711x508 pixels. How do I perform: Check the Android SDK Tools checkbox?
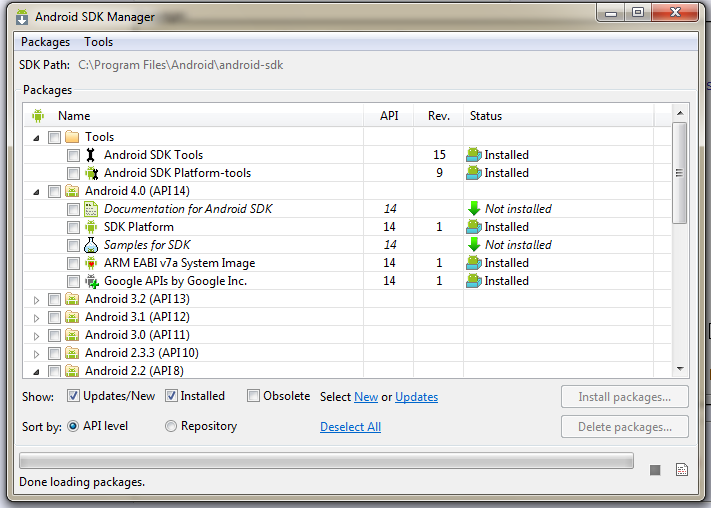[73, 155]
